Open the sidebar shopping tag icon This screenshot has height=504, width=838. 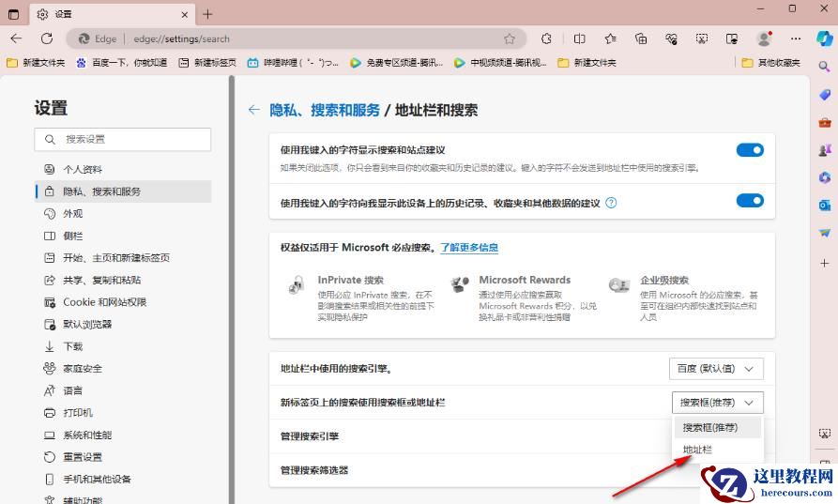click(824, 95)
